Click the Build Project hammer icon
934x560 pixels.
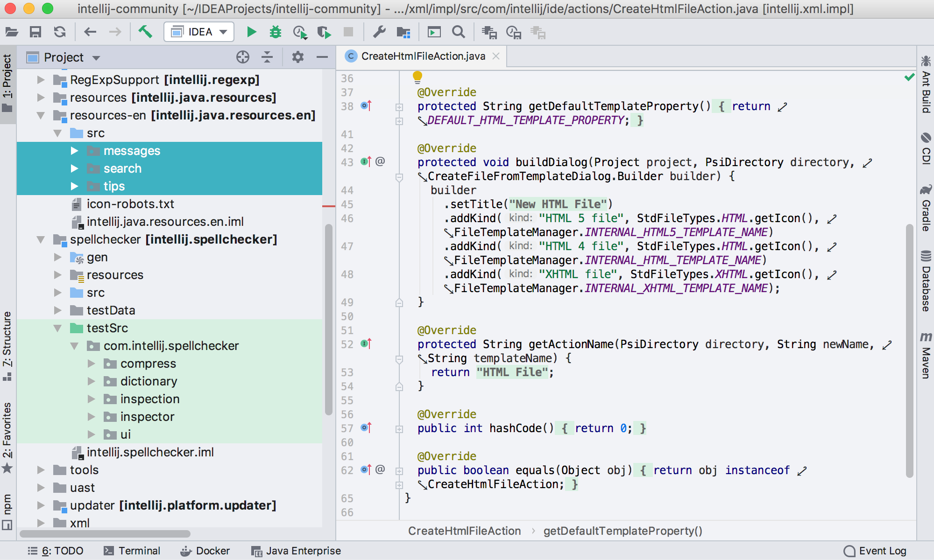tap(144, 32)
